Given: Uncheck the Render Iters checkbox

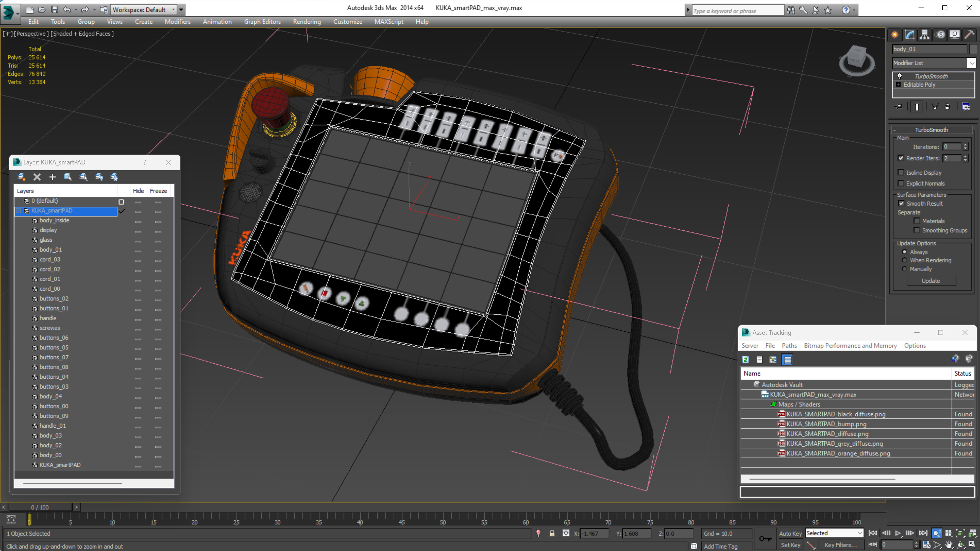Looking at the screenshot, I should coord(901,158).
